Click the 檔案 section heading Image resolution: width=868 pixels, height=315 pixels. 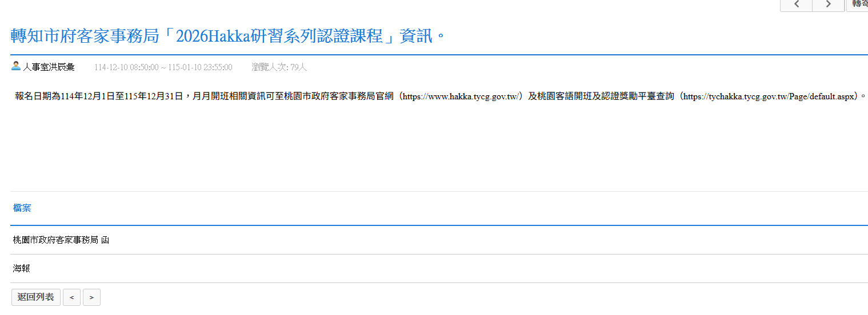(x=22, y=208)
